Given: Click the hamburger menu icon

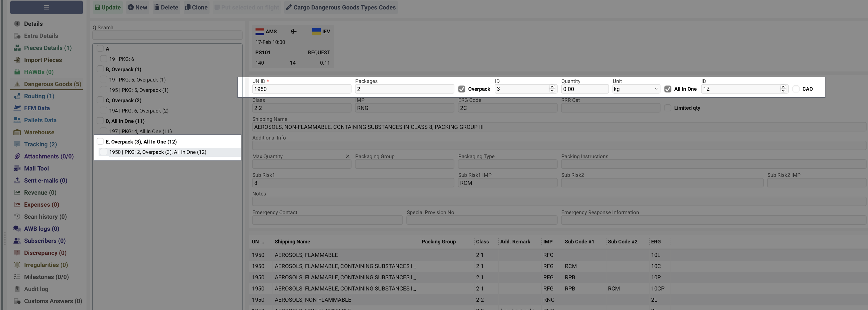Looking at the screenshot, I should point(46,7).
